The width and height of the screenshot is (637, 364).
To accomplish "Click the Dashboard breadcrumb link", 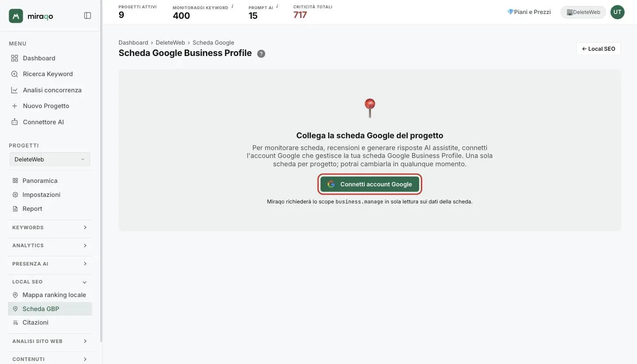I will (133, 42).
